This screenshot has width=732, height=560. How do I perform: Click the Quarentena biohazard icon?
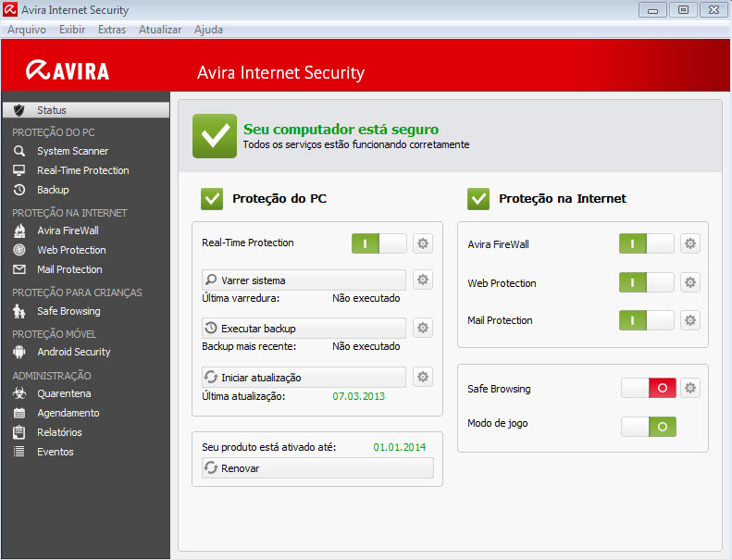(19, 393)
